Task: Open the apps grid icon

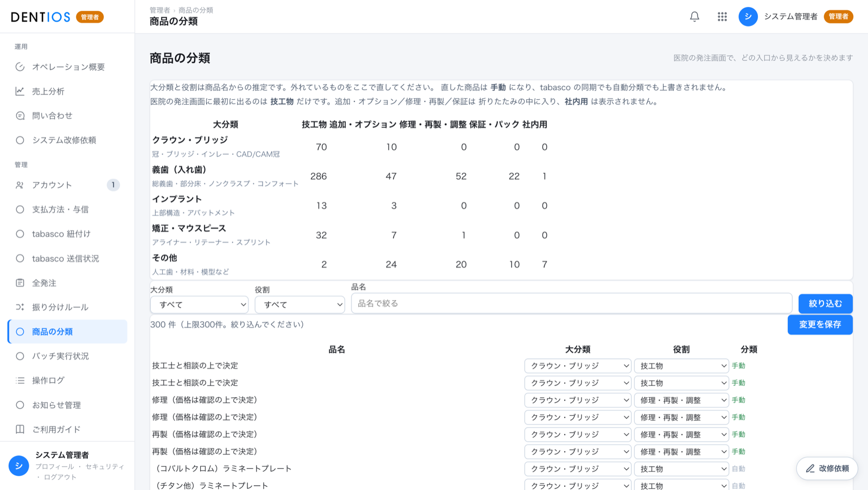Action: click(x=722, y=17)
